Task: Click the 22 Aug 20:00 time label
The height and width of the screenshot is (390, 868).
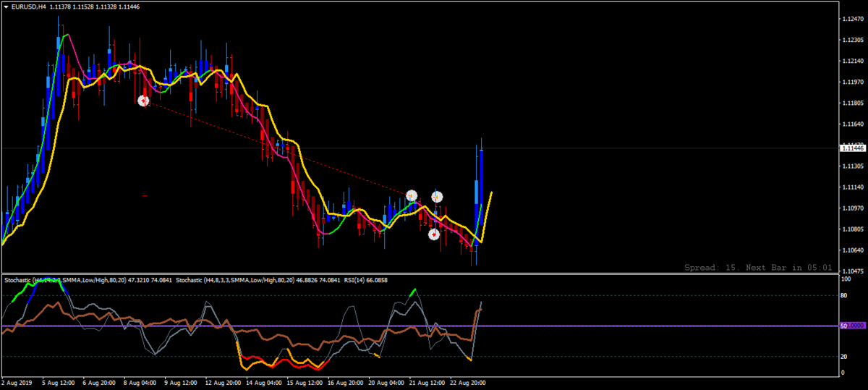Action: click(x=469, y=382)
